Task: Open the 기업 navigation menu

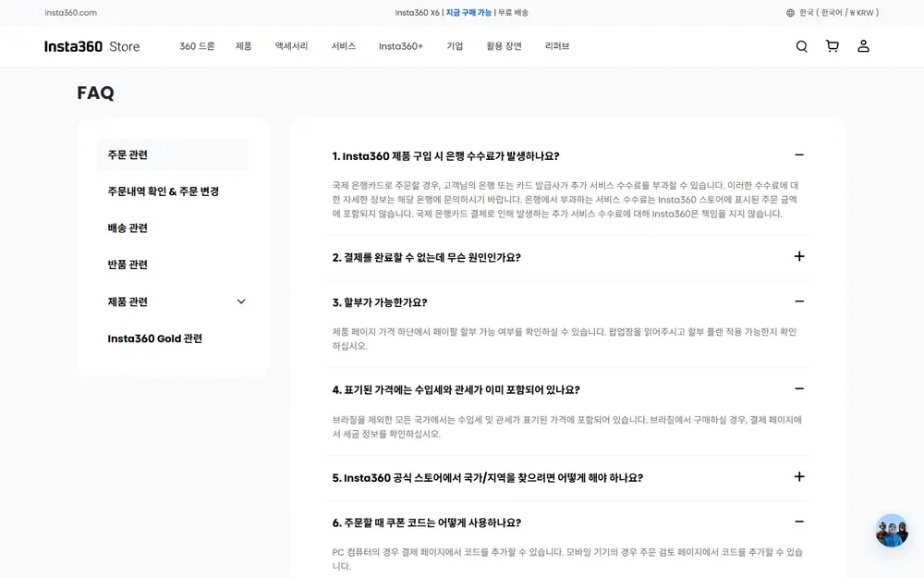Action: click(455, 46)
